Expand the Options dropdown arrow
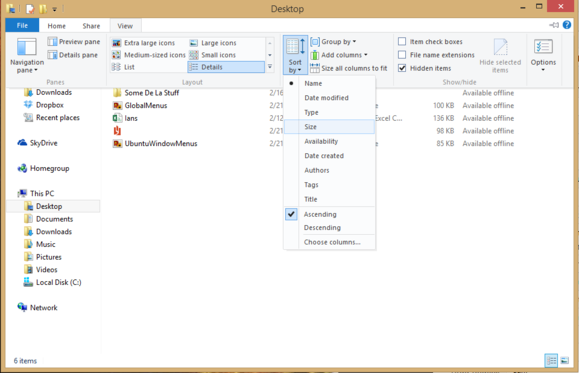579x373 pixels. 543,70
